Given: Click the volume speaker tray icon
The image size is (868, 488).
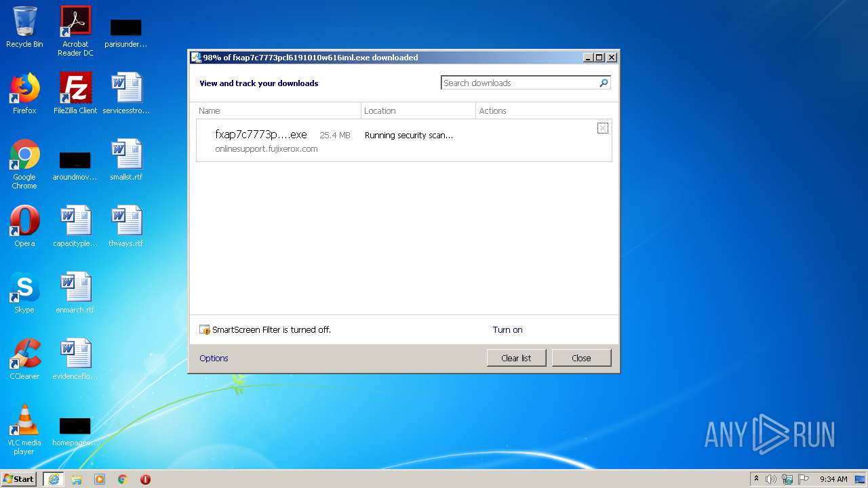Looking at the screenshot, I should pos(771,479).
